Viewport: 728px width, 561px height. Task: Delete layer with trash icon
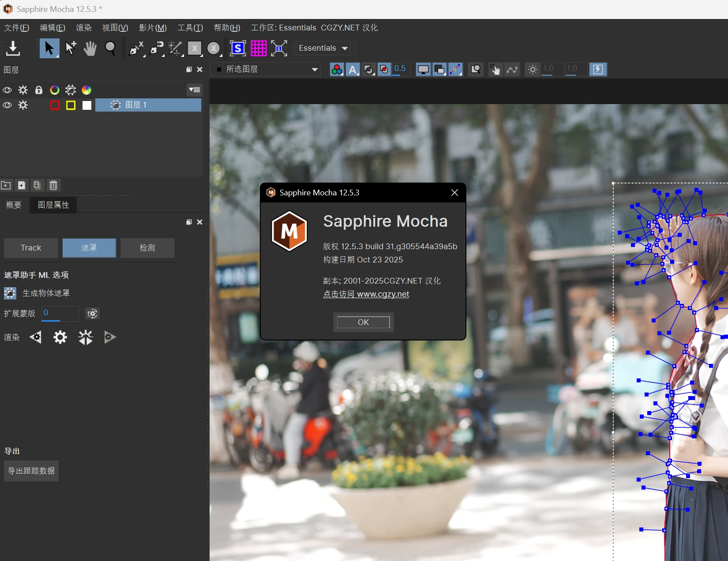click(53, 185)
